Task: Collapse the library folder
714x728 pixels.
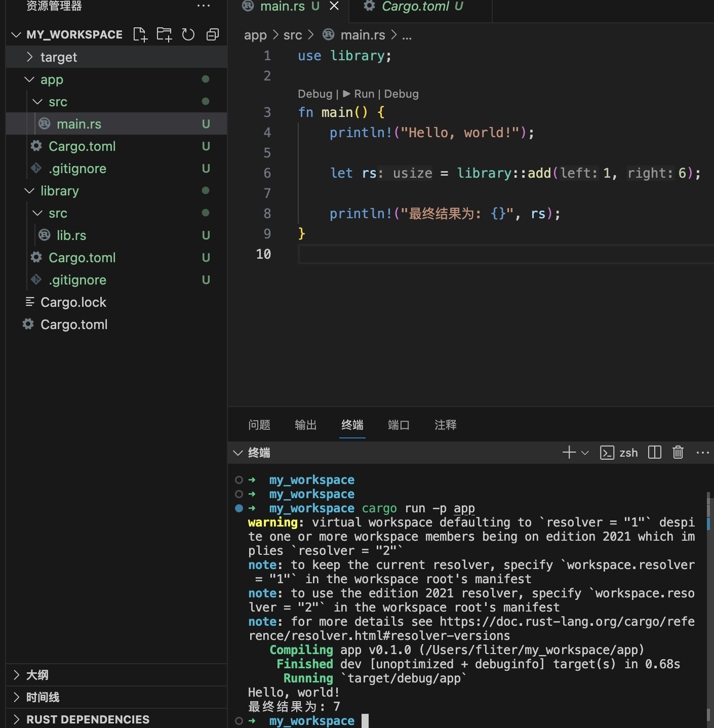Action: click(59, 191)
